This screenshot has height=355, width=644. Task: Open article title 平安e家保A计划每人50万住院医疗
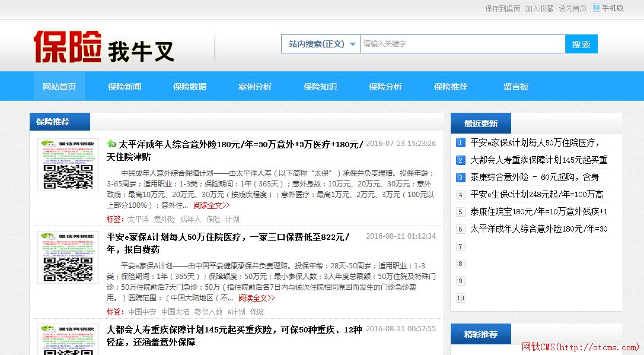(228, 243)
